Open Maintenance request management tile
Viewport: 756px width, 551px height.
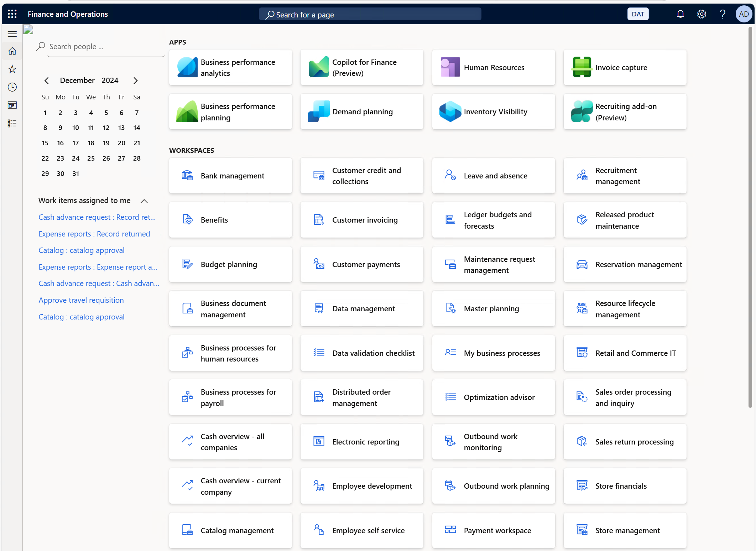[494, 264]
